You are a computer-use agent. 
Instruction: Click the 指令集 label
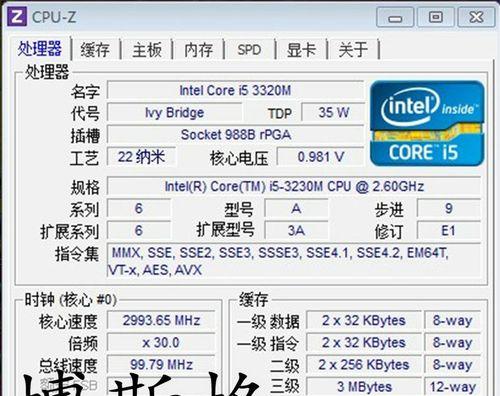(x=77, y=254)
